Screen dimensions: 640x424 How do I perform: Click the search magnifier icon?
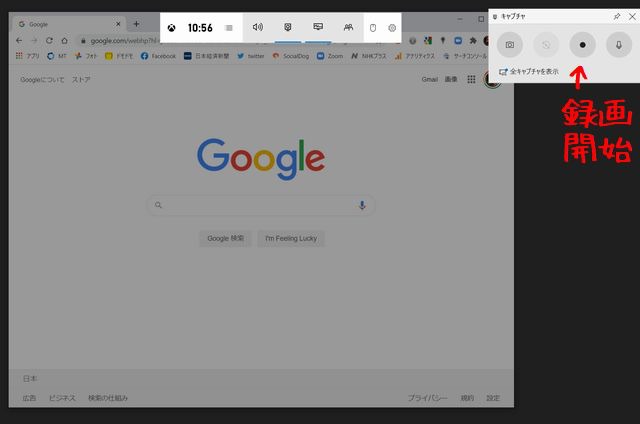[x=158, y=205]
